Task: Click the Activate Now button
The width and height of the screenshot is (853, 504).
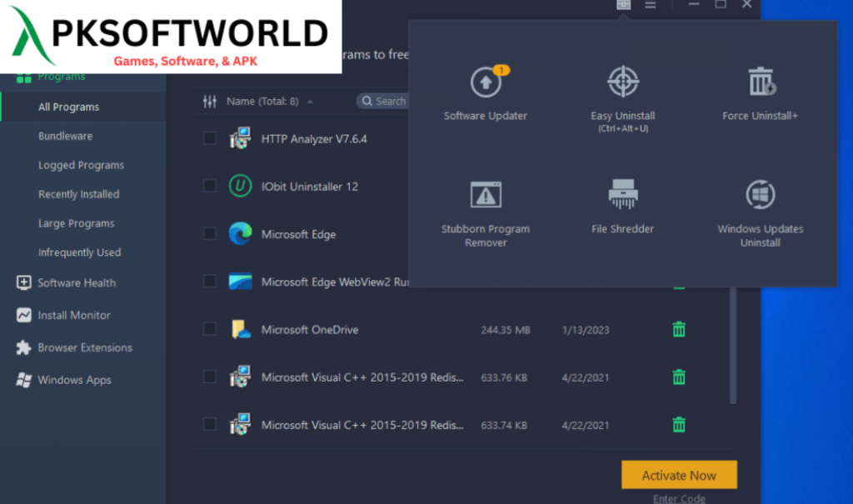Action: click(x=679, y=475)
